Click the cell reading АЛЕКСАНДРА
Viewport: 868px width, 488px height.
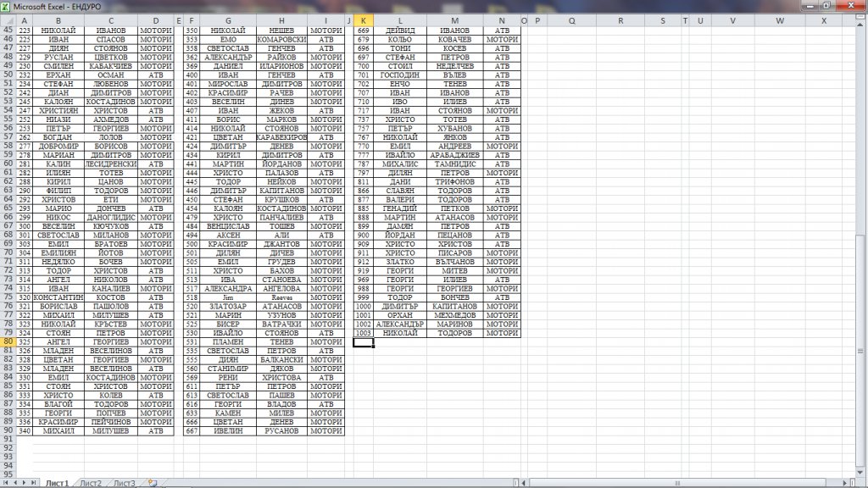pos(227,288)
